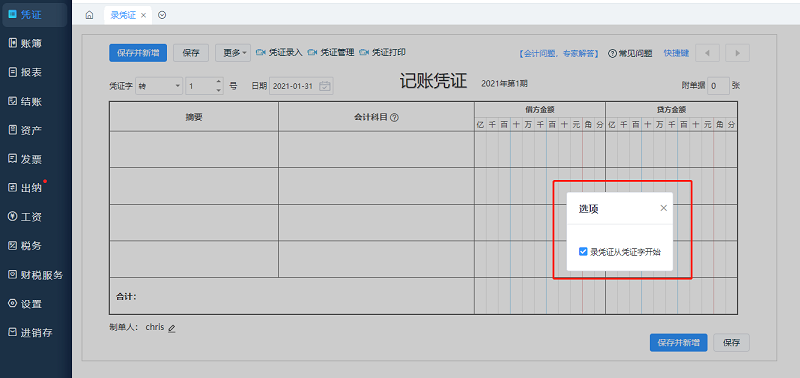Uncheck 录凭证从凭证字开始 checkbox

point(583,251)
